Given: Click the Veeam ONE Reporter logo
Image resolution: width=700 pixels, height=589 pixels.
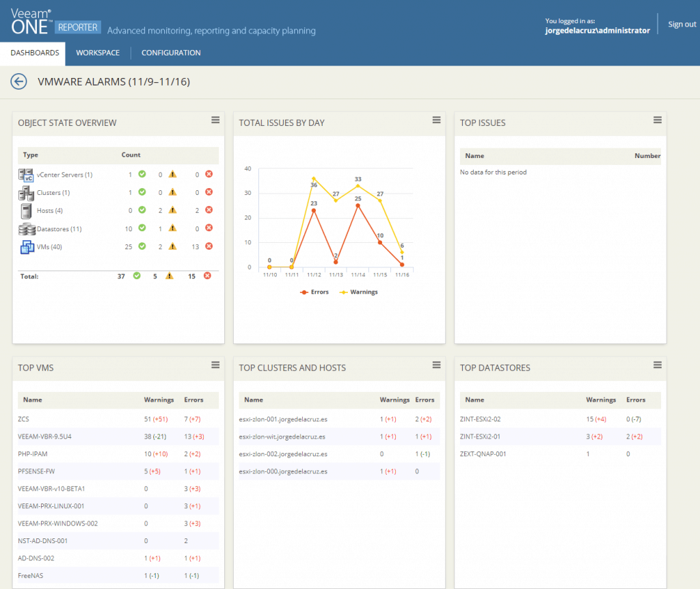Looking at the screenshot, I should pos(55,22).
